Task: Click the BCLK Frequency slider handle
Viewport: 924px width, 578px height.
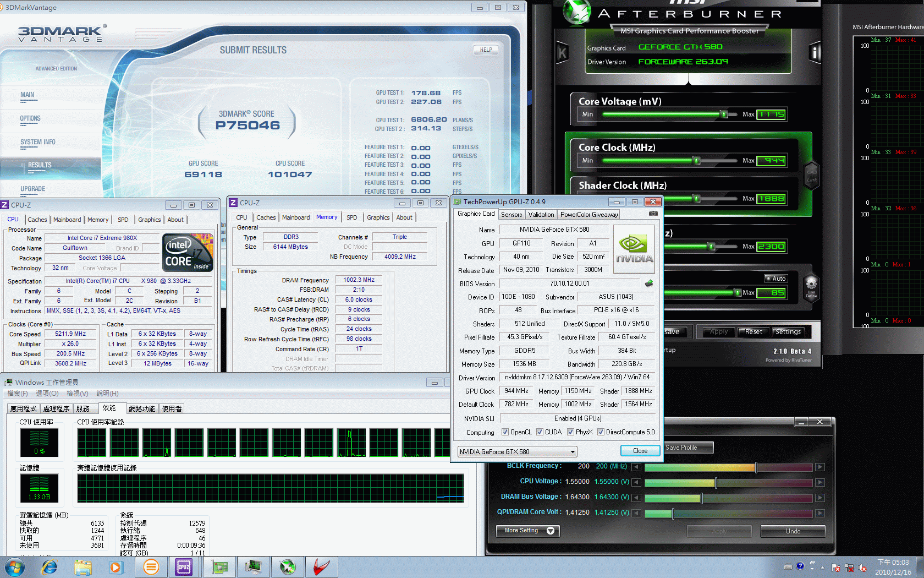Action: pos(756,467)
